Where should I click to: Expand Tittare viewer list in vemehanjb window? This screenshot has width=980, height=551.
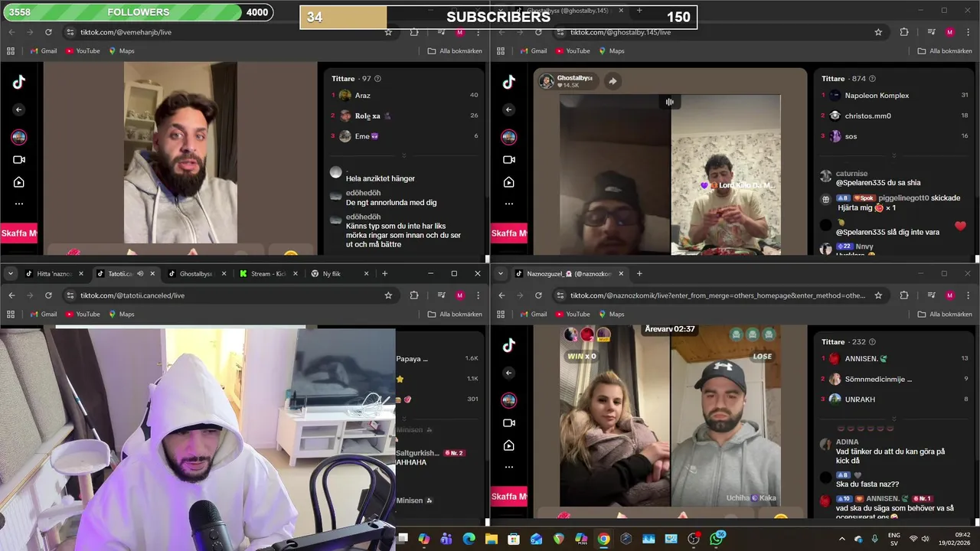click(x=403, y=155)
